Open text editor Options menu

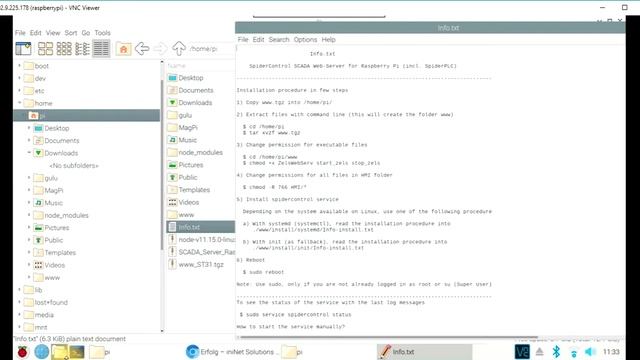tap(305, 40)
